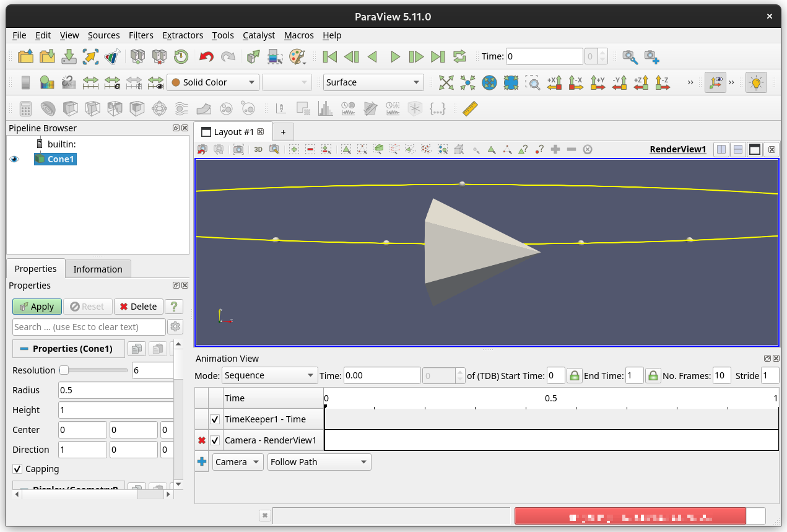Focus the properties search box
Image resolution: width=787 pixels, height=532 pixels.
[x=89, y=327]
